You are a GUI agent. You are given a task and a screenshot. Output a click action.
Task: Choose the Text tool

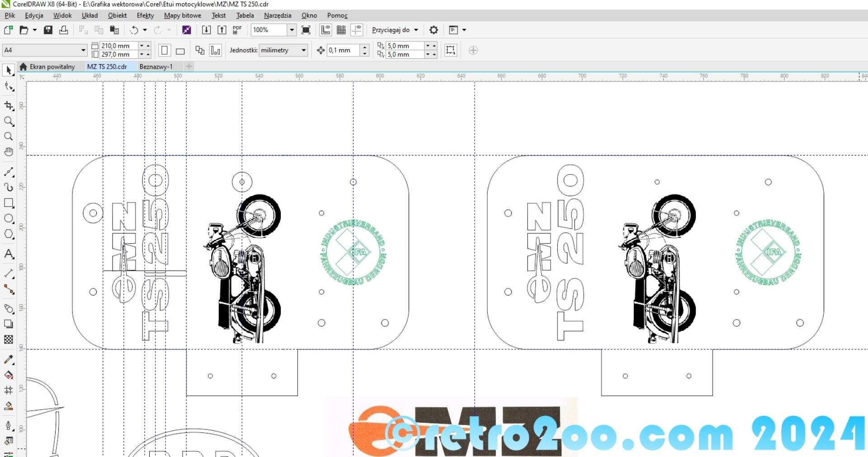point(9,254)
